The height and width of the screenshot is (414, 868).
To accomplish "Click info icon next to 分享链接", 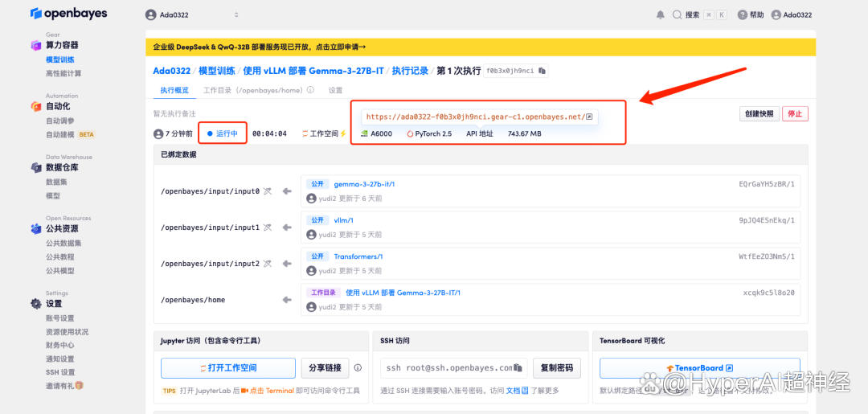I will point(358,367).
